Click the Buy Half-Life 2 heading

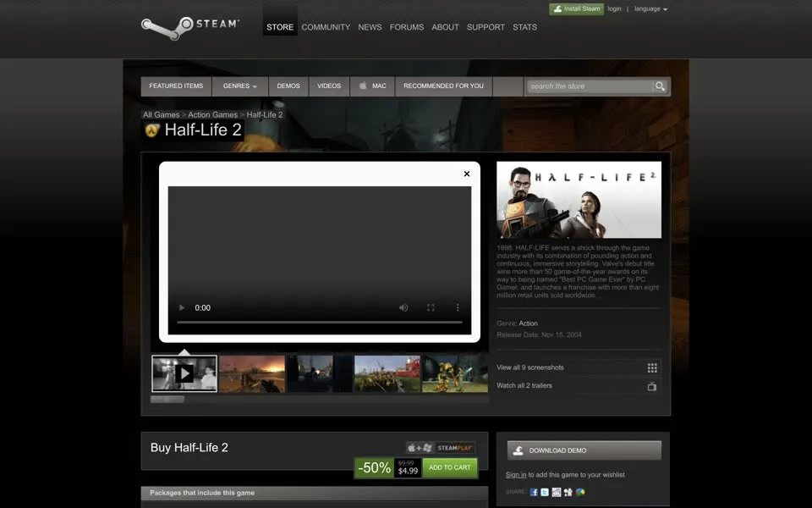point(189,448)
